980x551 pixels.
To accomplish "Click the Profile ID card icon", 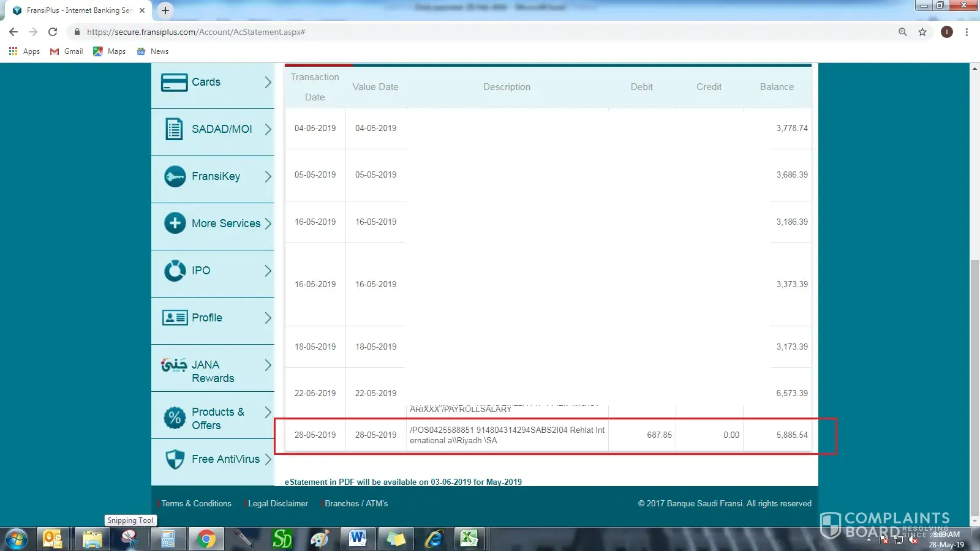I will pos(175,318).
